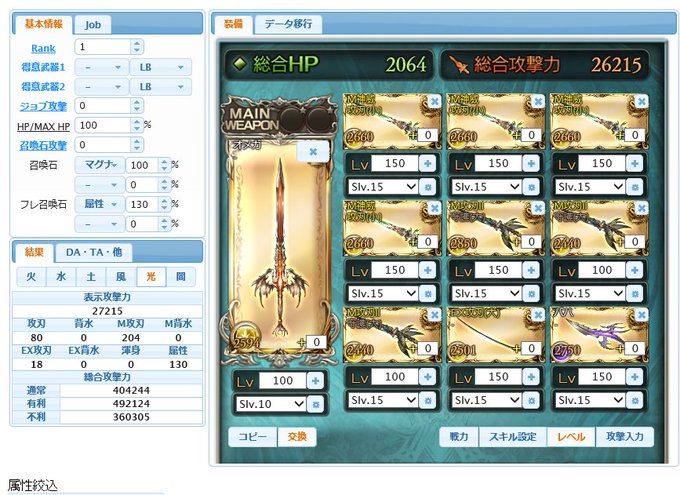Open フレ召喚石 属性 type dropdown
Image resolution: width=680 pixels, height=495 pixels.
click(x=99, y=204)
